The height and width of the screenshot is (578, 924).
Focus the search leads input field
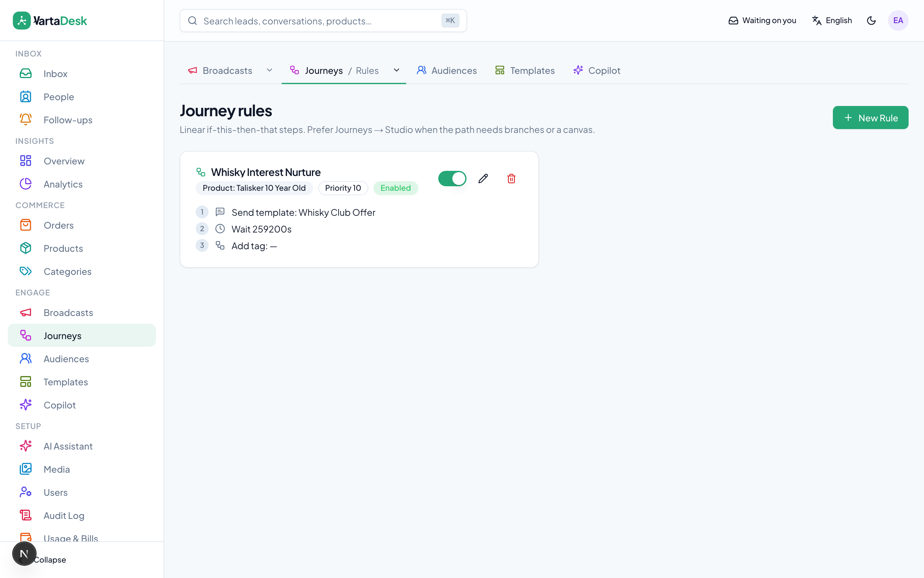[x=323, y=21]
